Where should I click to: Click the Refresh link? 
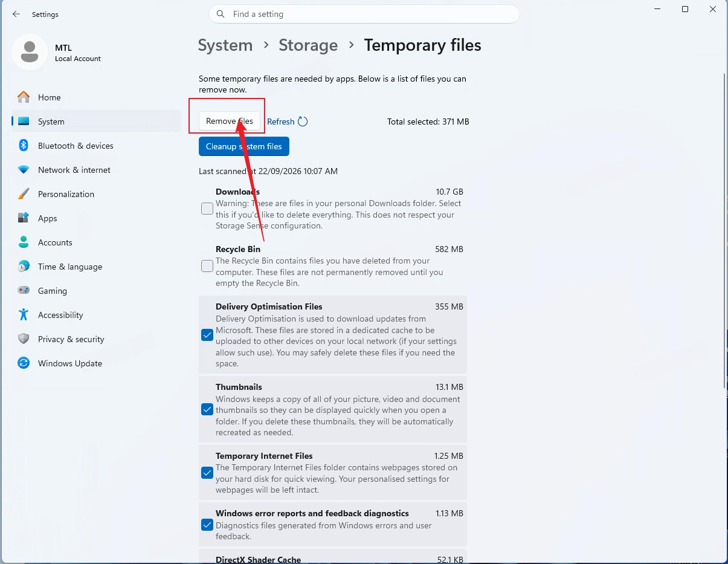coord(281,122)
